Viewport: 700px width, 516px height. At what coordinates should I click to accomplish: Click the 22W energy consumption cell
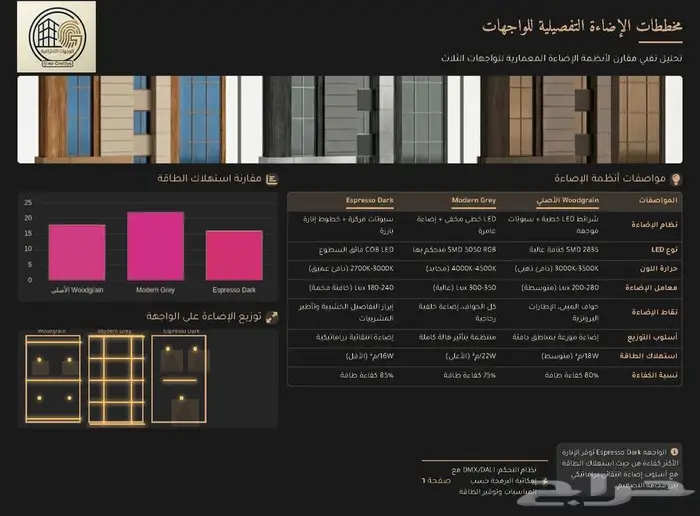pyautogui.click(x=471, y=356)
